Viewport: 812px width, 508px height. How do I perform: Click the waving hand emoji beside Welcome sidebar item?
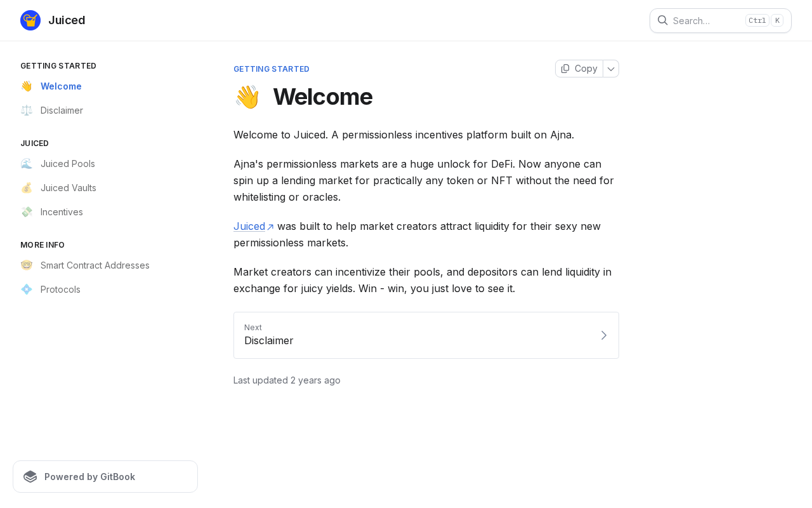[26, 86]
